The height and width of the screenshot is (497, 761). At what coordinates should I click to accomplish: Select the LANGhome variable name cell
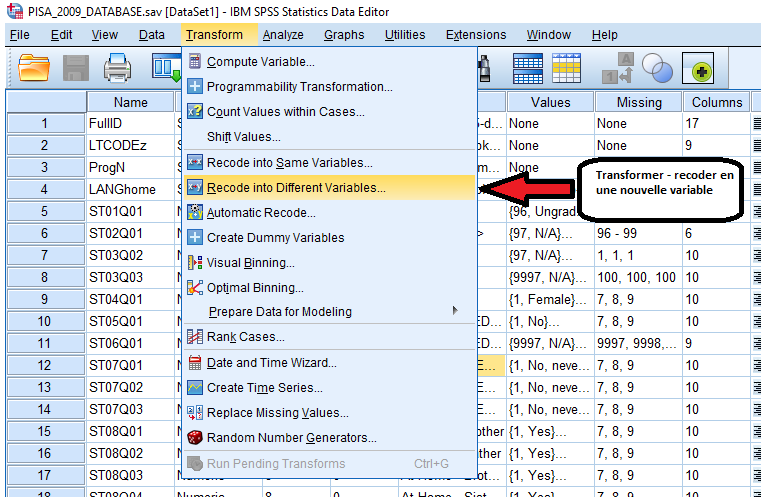[x=131, y=189]
